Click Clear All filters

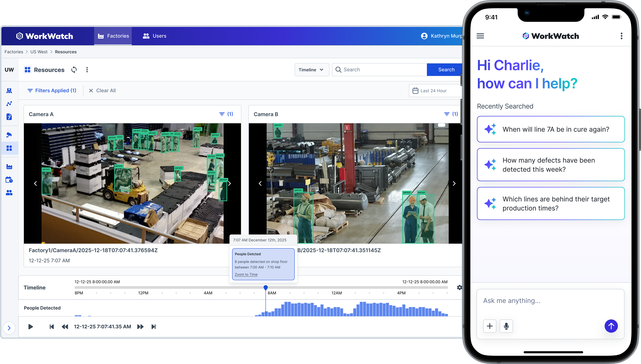[x=102, y=90]
